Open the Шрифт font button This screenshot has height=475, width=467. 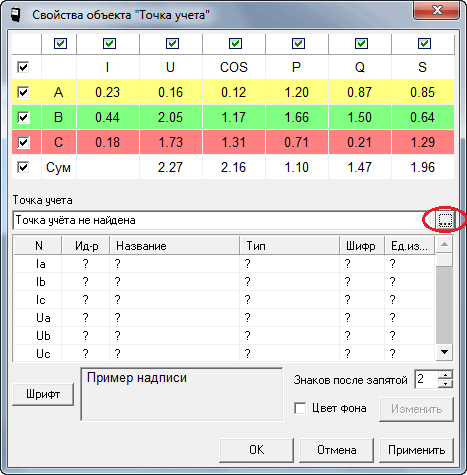pyautogui.click(x=43, y=394)
